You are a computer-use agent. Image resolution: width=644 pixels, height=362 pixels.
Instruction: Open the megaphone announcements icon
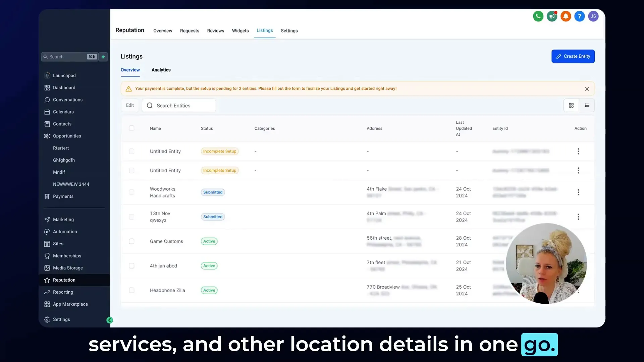click(x=552, y=16)
